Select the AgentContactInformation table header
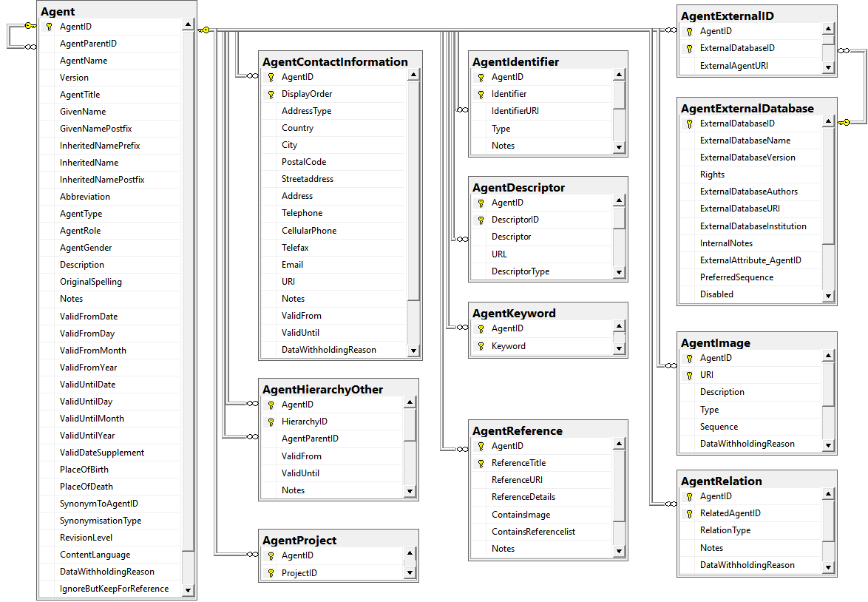Image resolution: width=868 pixels, height=602 pixels. pos(340,61)
